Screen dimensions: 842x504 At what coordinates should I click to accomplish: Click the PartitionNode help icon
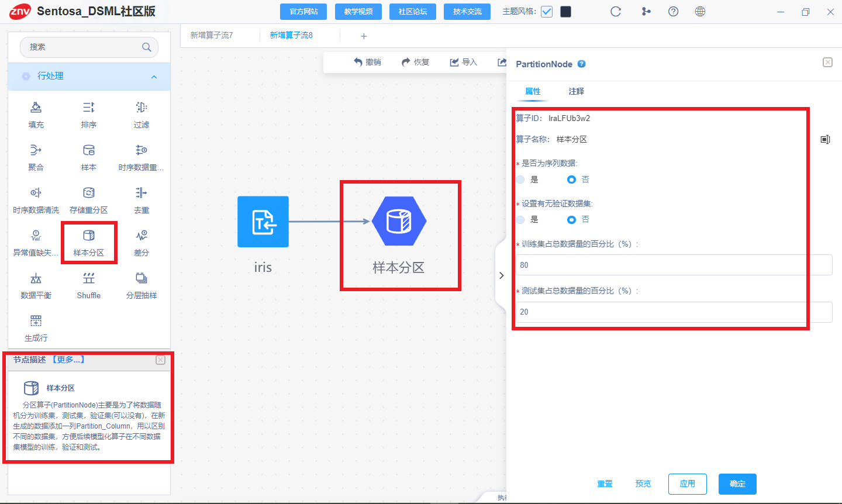(581, 64)
